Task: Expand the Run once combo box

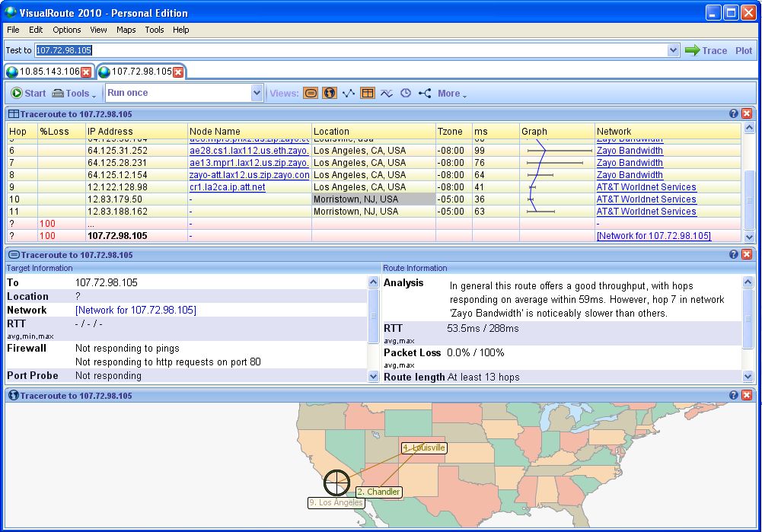Action: [x=257, y=93]
